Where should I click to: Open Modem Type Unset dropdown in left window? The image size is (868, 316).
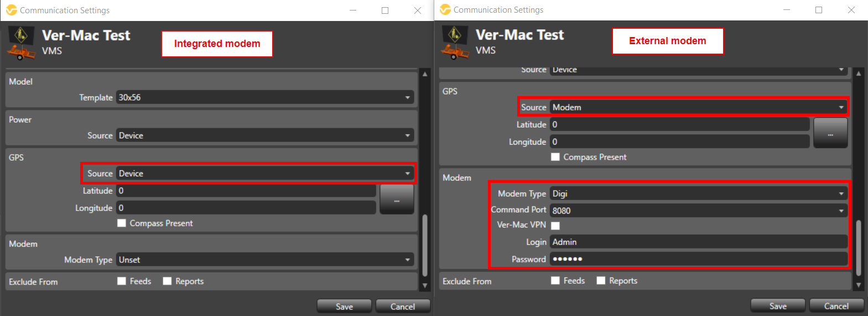click(x=265, y=260)
